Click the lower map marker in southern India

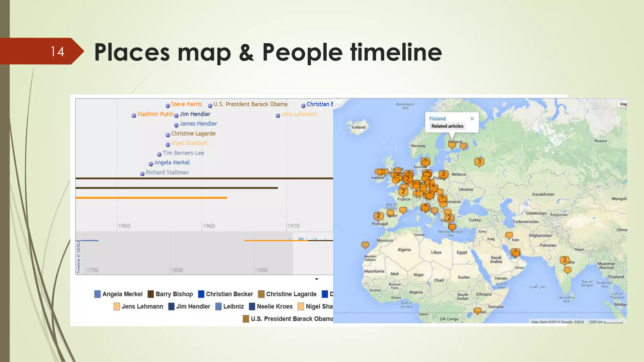pos(568,270)
